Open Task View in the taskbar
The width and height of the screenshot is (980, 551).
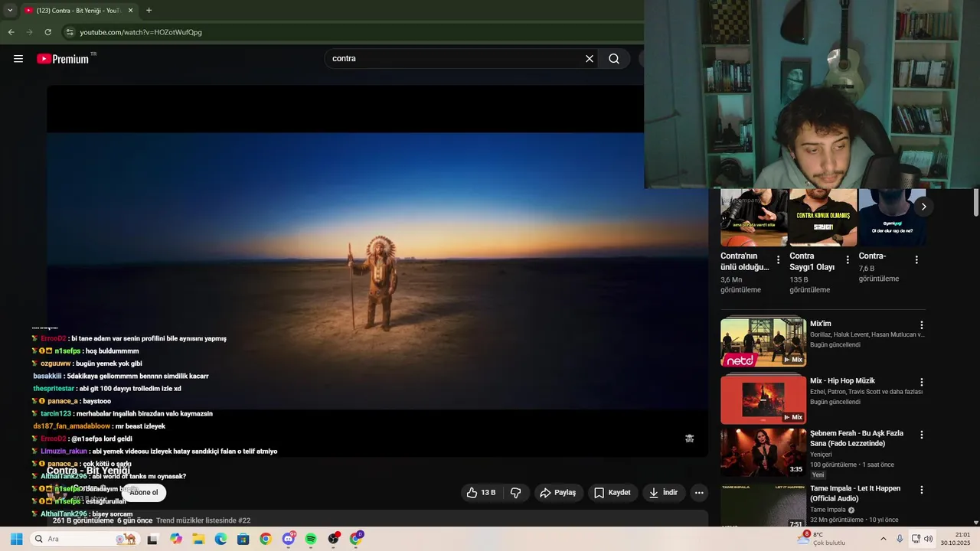[x=152, y=539]
